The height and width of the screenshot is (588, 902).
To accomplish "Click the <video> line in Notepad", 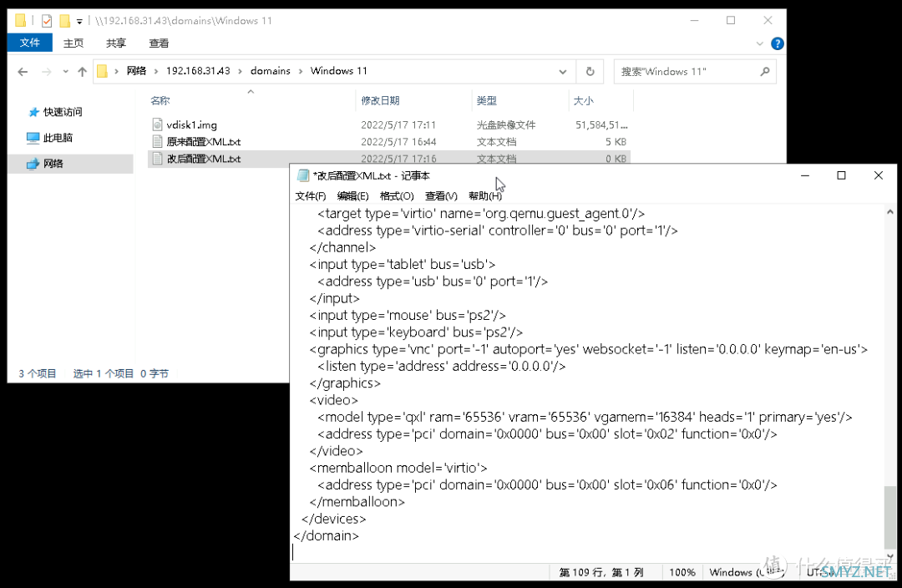I will [x=333, y=400].
